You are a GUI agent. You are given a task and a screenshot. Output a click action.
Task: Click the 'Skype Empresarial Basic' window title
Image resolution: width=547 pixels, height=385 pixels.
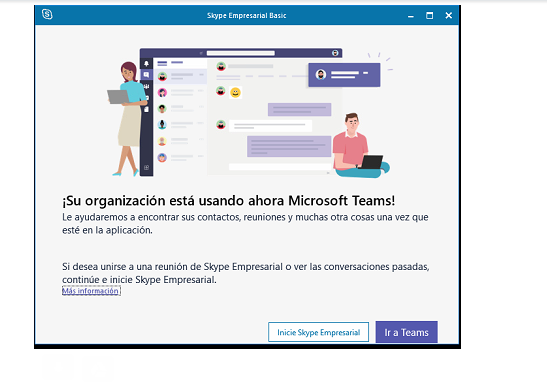pos(247,16)
